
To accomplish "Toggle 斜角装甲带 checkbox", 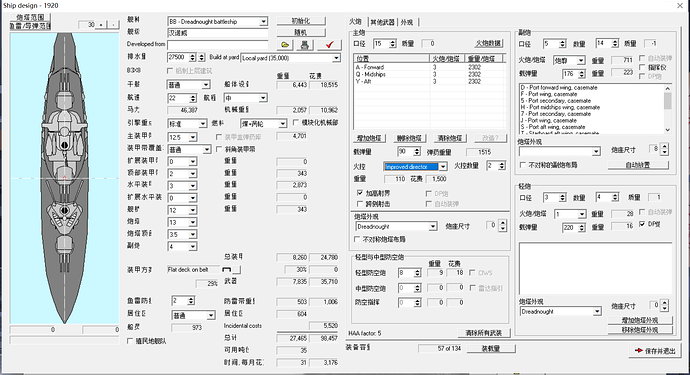I will pos(219,149).
